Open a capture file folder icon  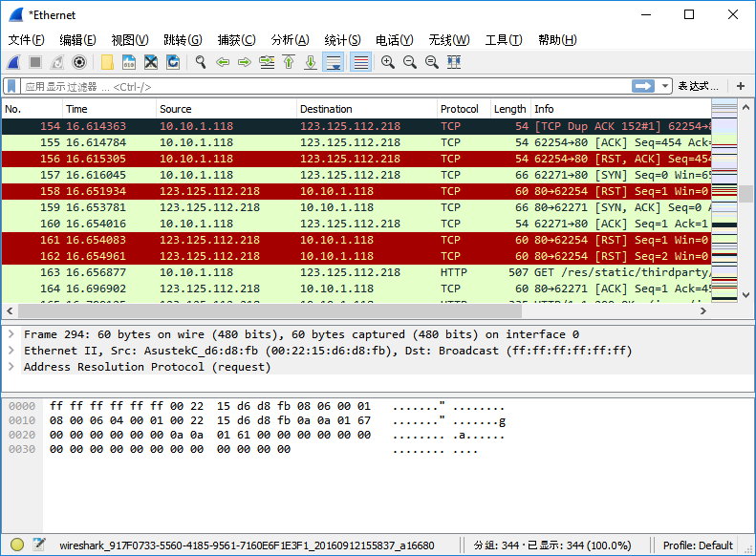pos(107,62)
